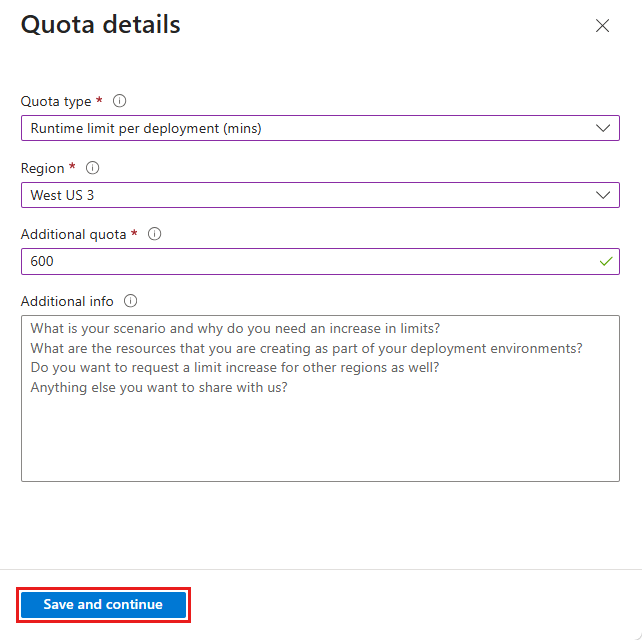Click the Quota details heading
This screenshot has height=640, width=642.
101,25
